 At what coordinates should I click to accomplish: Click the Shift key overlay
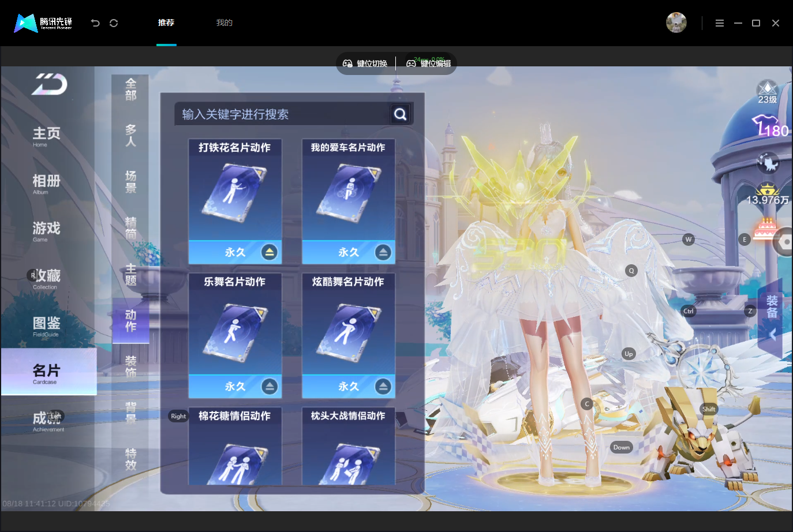(x=709, y=409)
